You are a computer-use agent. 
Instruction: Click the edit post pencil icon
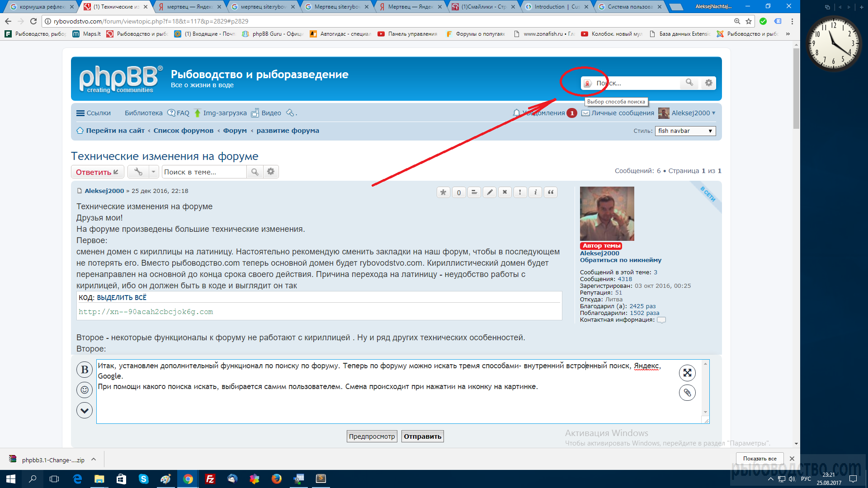point(489,192)
